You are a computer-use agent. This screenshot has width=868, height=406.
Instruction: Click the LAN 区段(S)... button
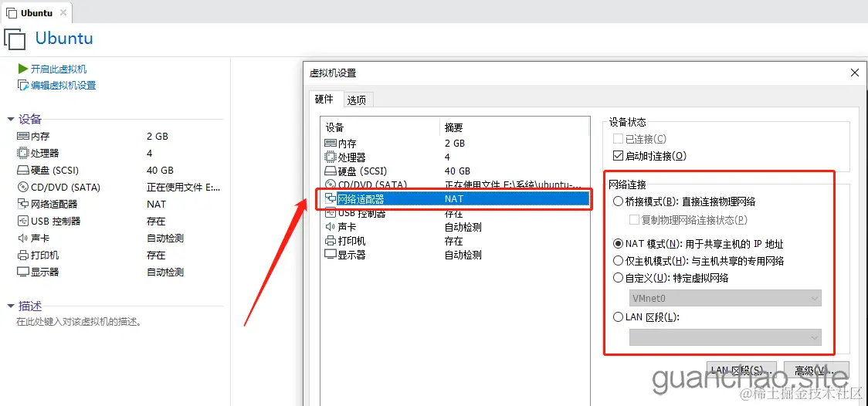pos(741,370)
